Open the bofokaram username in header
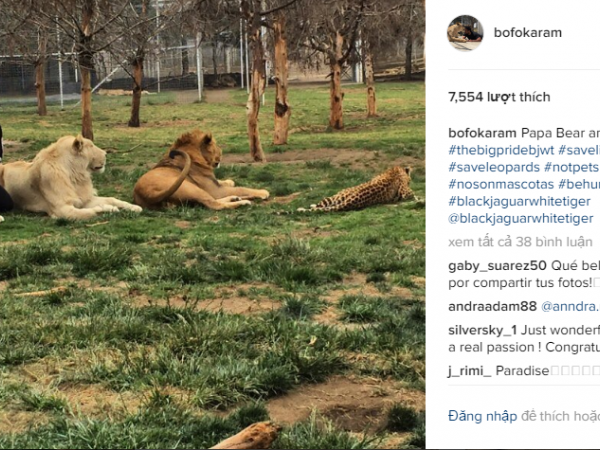Image resolution: width=600 pixels, height=450 pixels. point(528,33)
